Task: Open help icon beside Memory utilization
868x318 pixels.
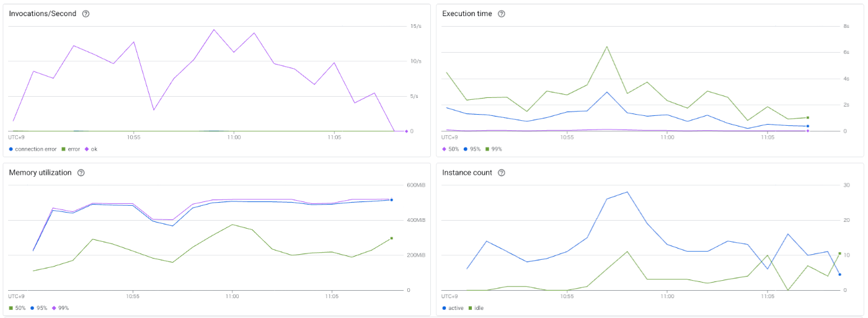Action: (81, 172)
